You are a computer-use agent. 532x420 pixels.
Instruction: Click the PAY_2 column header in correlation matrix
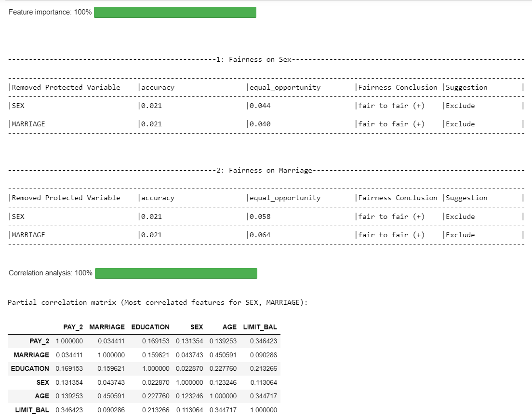tap(73, 327)
